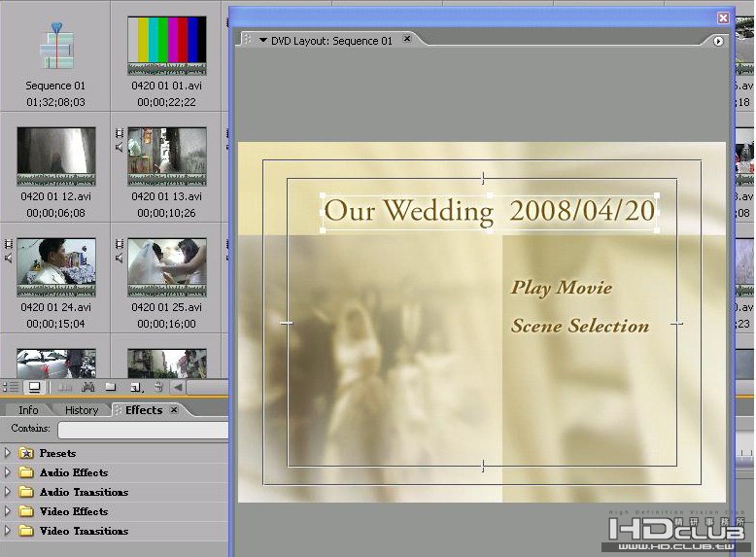The height and width of the screenshot is (557, 756).
Task: Create a new Bin folder
Action: tap(111, 387)
